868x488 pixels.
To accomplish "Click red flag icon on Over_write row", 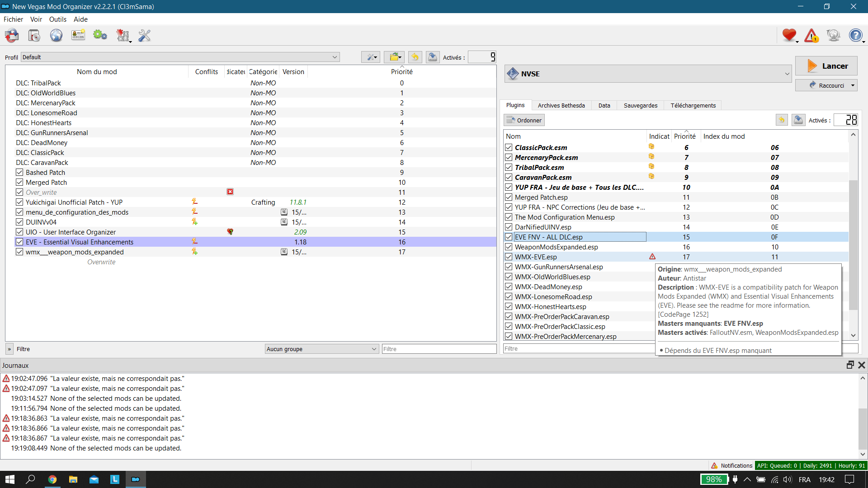I will [x=230, y=192].
